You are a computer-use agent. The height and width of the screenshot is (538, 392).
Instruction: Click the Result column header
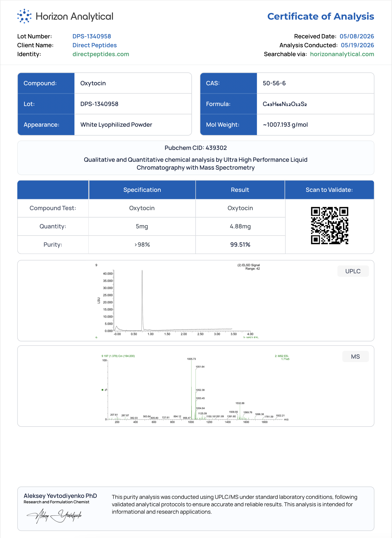[x=240, y=190]
